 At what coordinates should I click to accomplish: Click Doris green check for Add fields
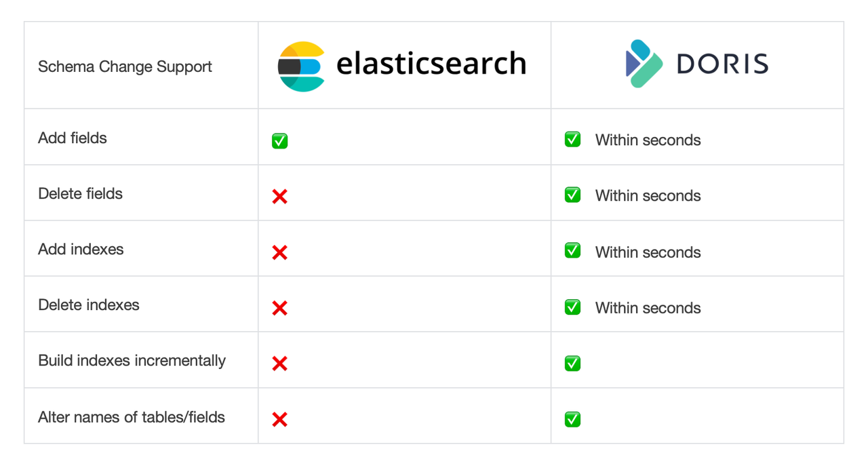coord(572,140)
